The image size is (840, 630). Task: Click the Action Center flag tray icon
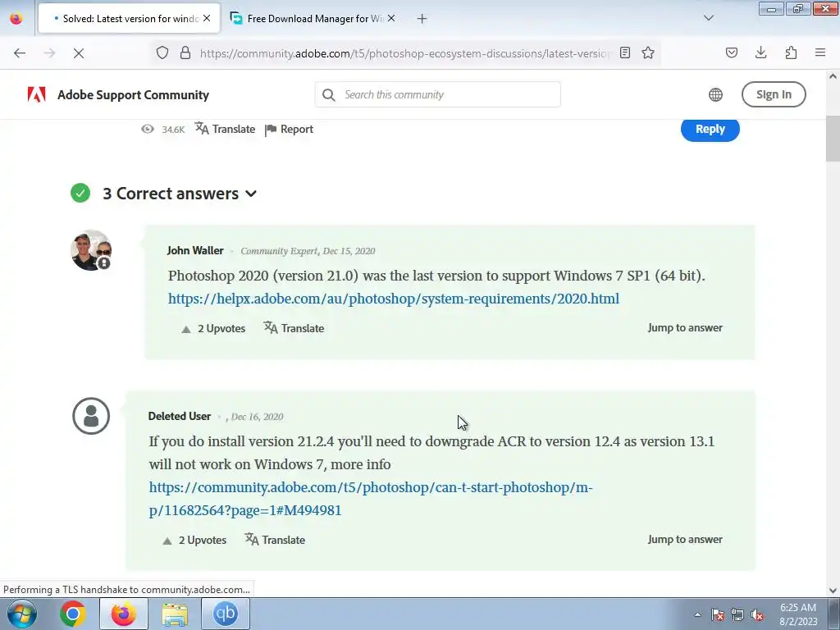(717, 614)
